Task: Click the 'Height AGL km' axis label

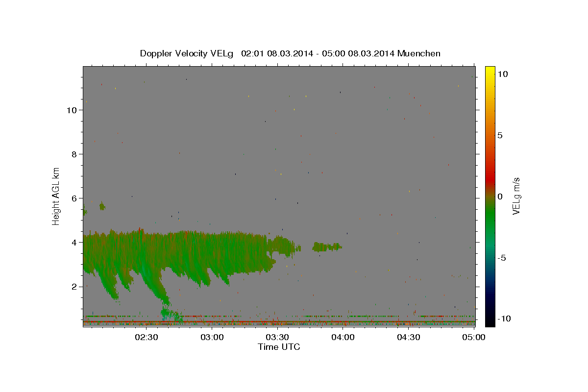Action: click(x=56, y=196)
